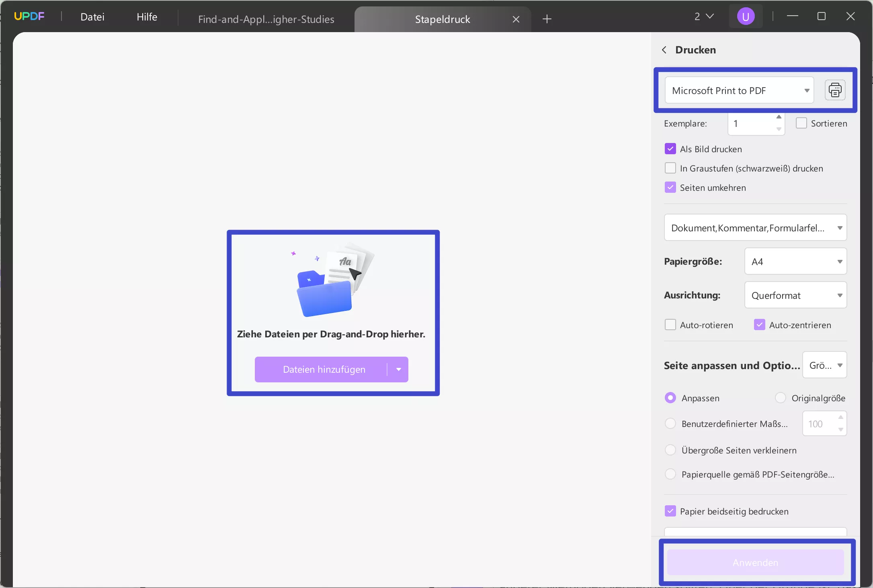Viewport: 873px width, 588px height.
Task: Open the Datei menu
Action: [92, 17]
